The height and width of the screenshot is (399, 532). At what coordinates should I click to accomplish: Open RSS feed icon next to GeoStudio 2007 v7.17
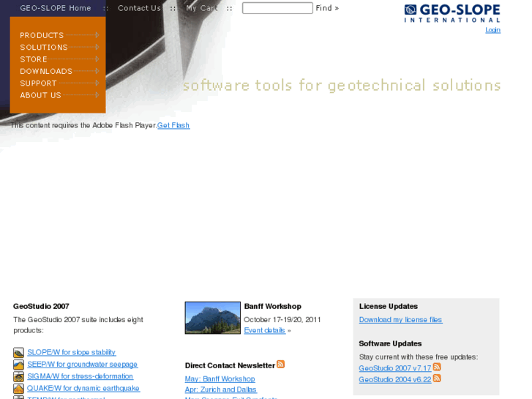coord(437,367)
